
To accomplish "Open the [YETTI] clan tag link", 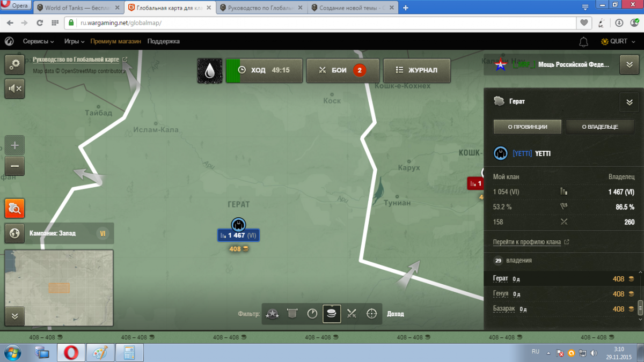I will click(x=523, y=153).
